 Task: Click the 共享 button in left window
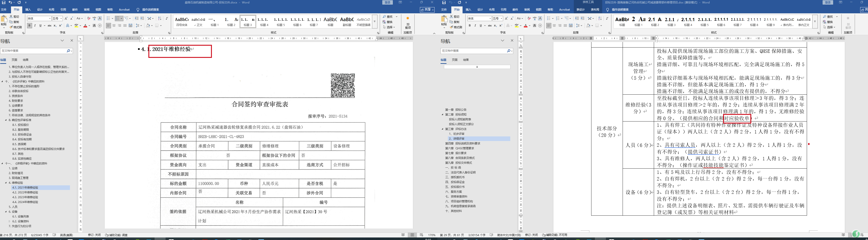(x=427, y=9)
